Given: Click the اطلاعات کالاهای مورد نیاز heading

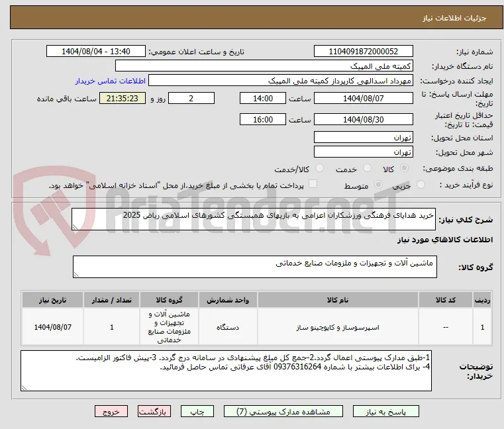Looking at the screenshot, I should pos(445,240).
